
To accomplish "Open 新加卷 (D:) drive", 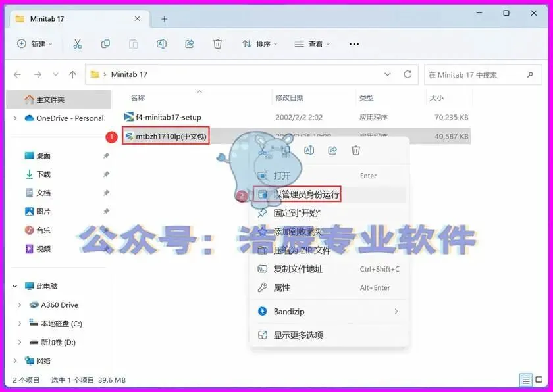I will point(53,342).
